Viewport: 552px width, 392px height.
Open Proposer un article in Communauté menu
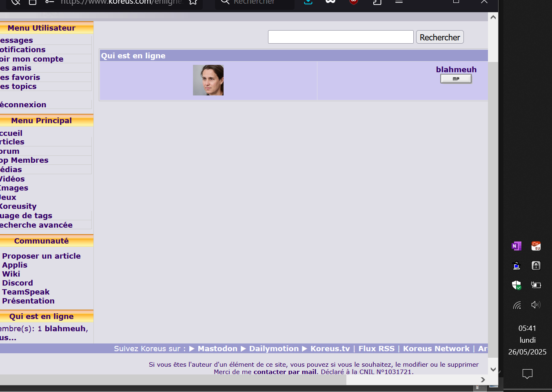[41, 256]
